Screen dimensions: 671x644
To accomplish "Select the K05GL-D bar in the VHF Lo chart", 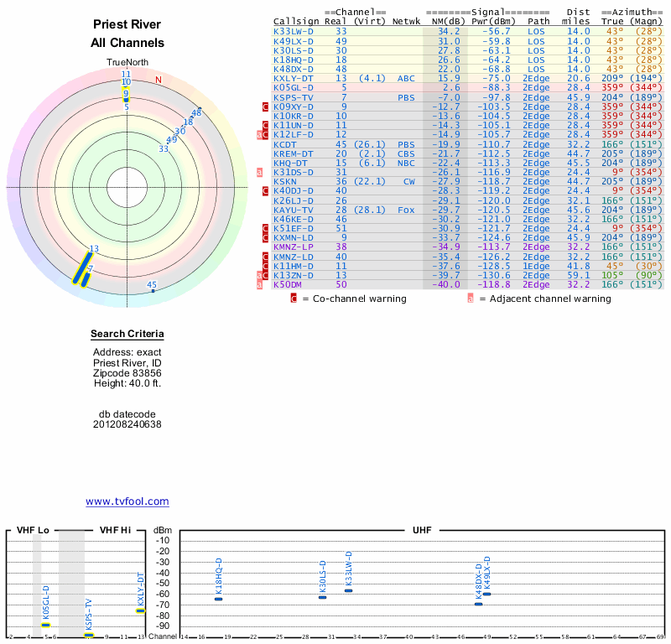I will pyautogui.click(x=46, y=625).
